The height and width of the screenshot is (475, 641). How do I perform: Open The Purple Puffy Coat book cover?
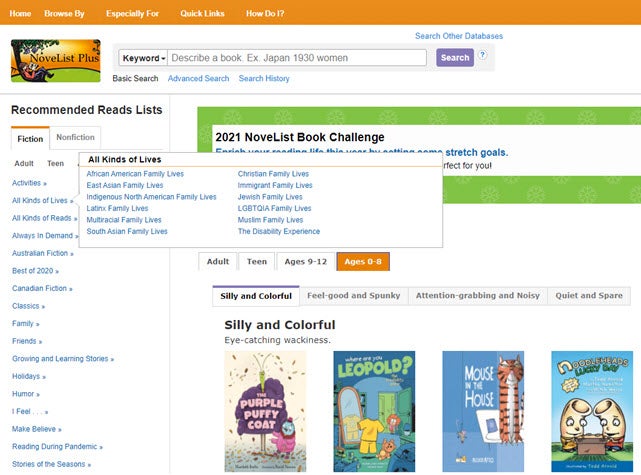(265, 411)
